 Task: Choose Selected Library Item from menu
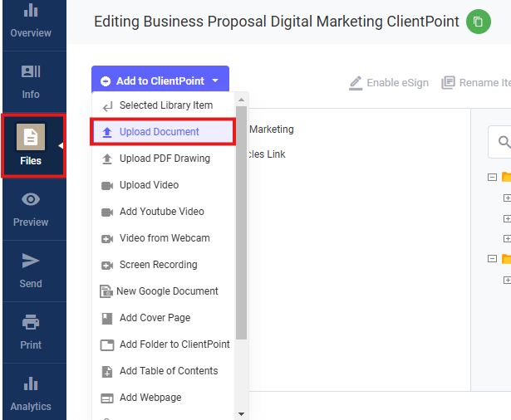[x=164, y=105]
